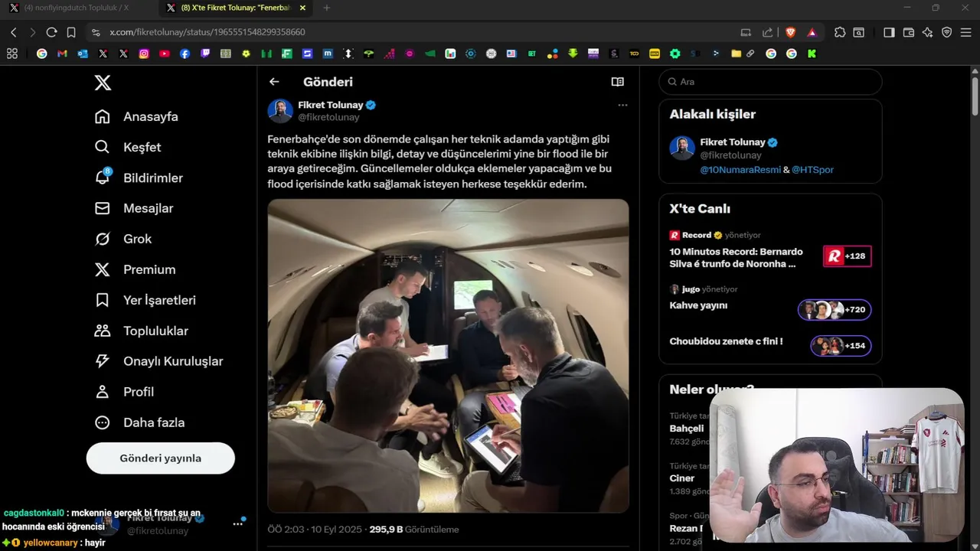Close the Fikret Tolunay tab
The image size is (980, 551).
[x=302, y=8]
